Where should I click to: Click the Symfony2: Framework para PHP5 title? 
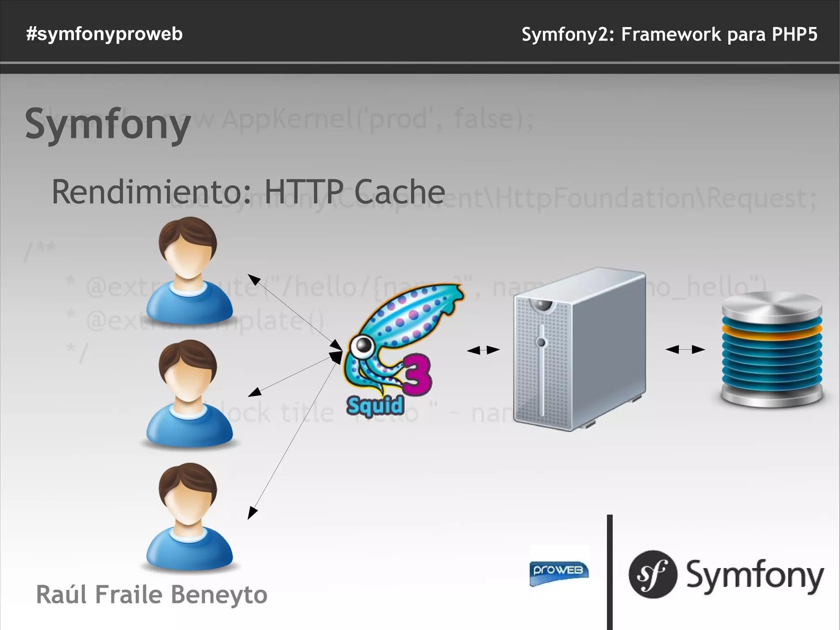click(669, 34)
